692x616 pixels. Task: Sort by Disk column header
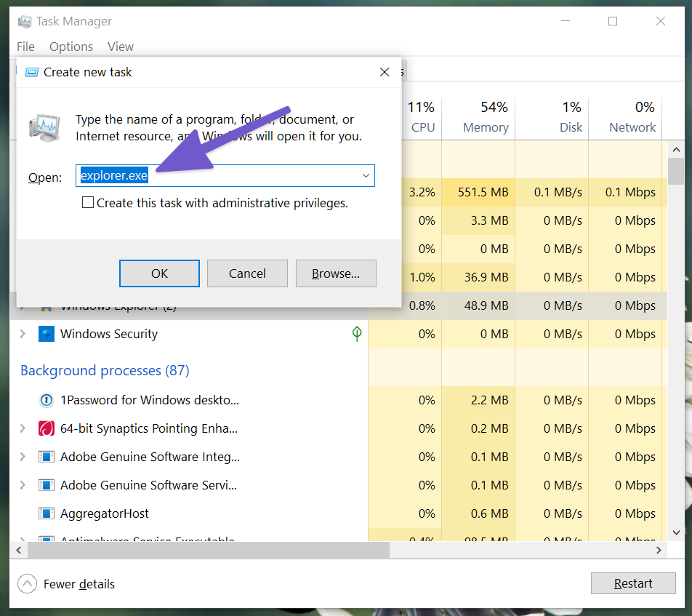[552, 117]
